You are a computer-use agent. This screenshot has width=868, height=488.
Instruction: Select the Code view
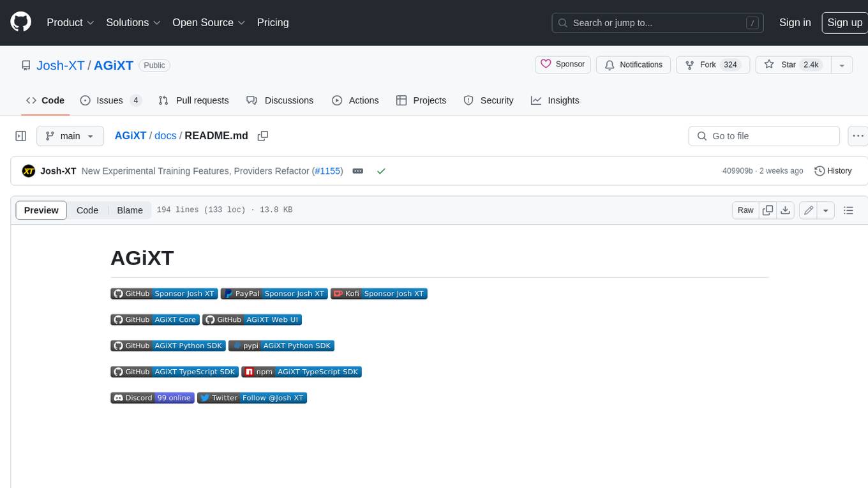pyautogui.click(x=87, y=210)
